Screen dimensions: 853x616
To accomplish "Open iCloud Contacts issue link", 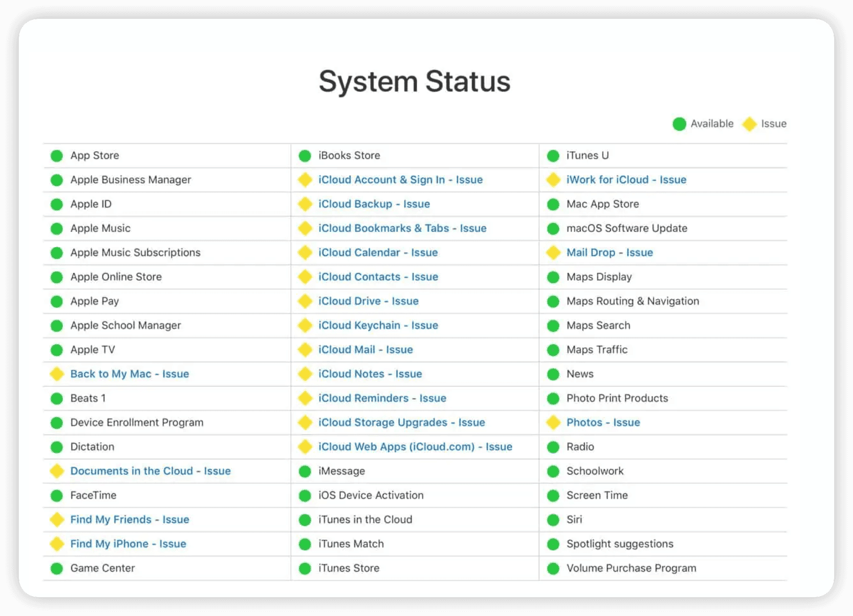I will (x=378, y=277).
